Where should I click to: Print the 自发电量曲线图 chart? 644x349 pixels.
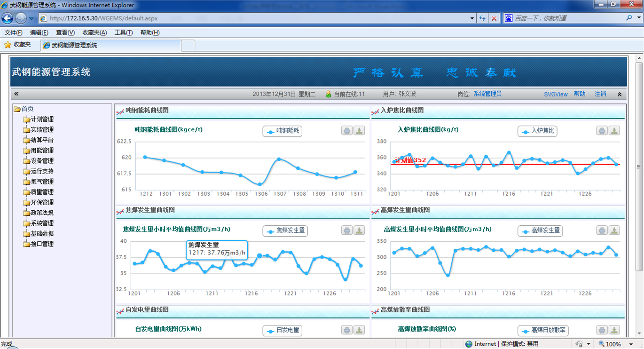coord(347,330)
